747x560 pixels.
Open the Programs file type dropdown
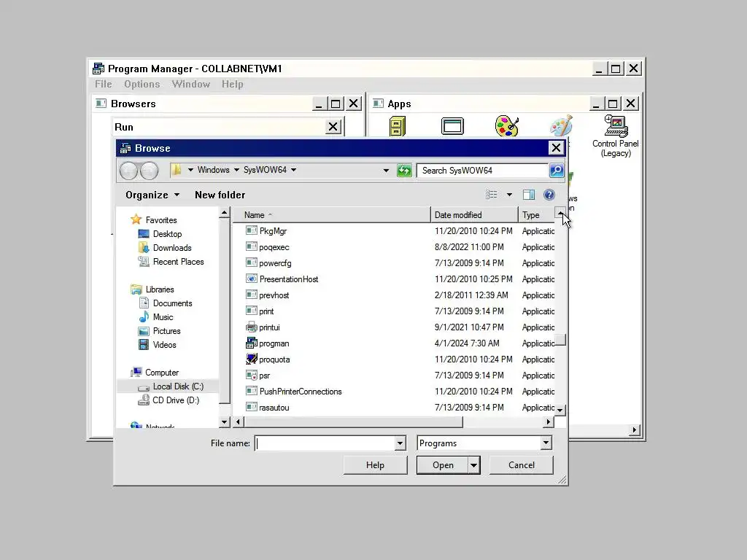click(546, 443)
